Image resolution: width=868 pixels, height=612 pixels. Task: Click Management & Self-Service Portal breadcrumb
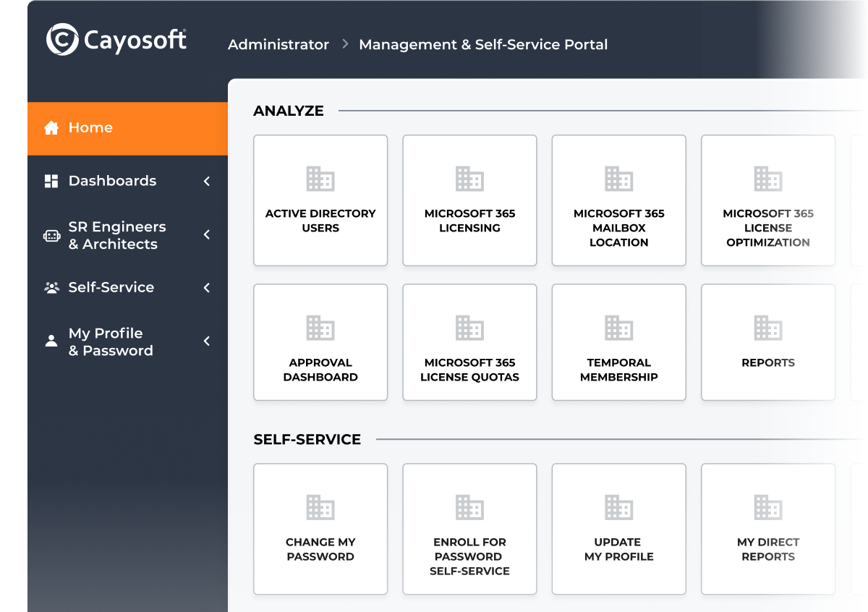tap(483, 45)
